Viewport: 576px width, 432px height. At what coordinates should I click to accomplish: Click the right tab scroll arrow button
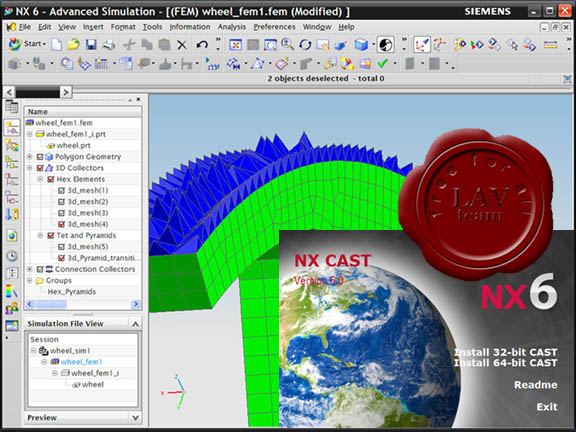(x=66, y=92)
